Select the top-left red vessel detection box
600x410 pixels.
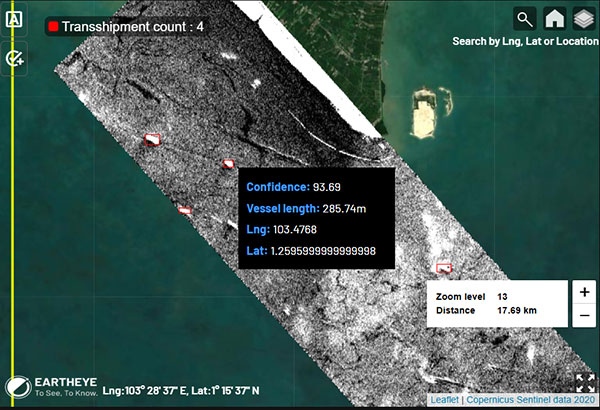(x=152, y=139)
